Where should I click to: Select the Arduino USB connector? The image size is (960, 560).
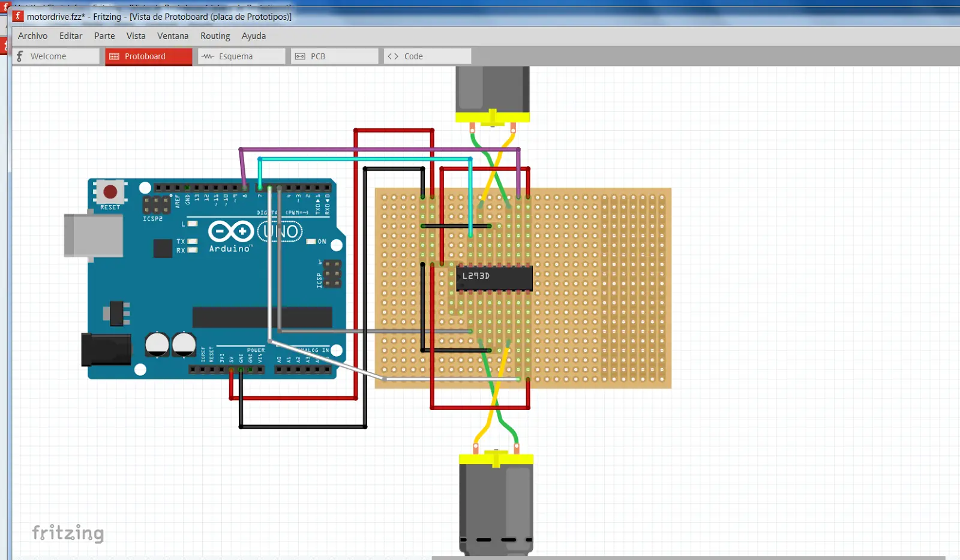[x=94, y=236]
